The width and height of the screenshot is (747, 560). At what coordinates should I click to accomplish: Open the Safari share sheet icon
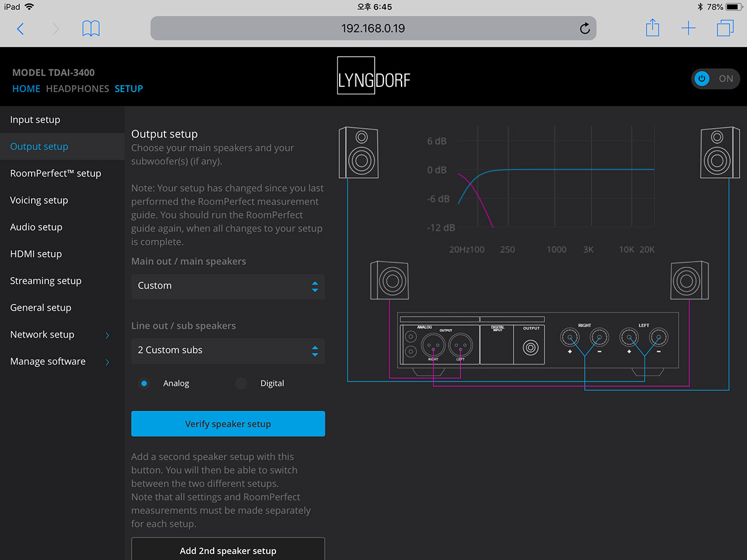652,27
